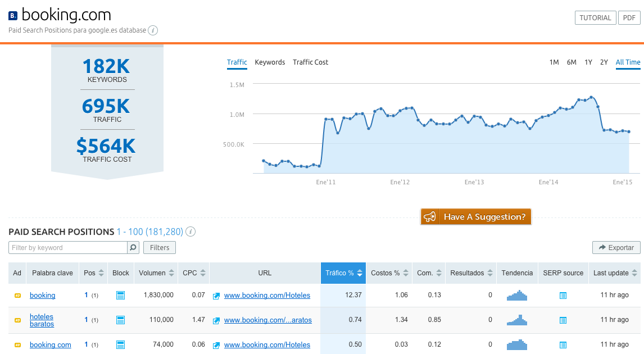644x354 pixels.
Task: Click the info icon next to Paid Search Positions
Action: click(191, 232)
